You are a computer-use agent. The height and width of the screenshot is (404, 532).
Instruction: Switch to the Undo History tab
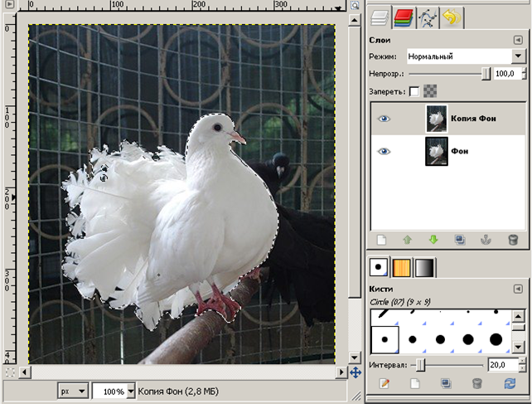pos(452,17)
